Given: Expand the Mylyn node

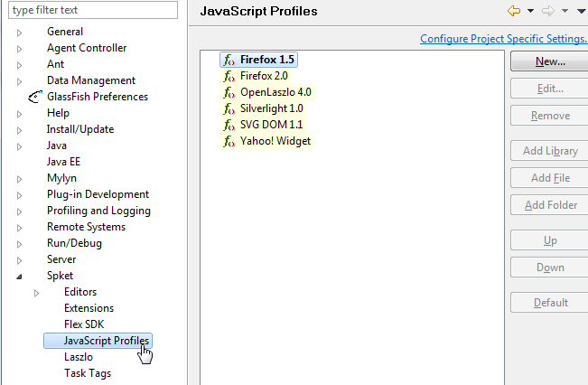Looking at the screenshot, I should [20, 179].
